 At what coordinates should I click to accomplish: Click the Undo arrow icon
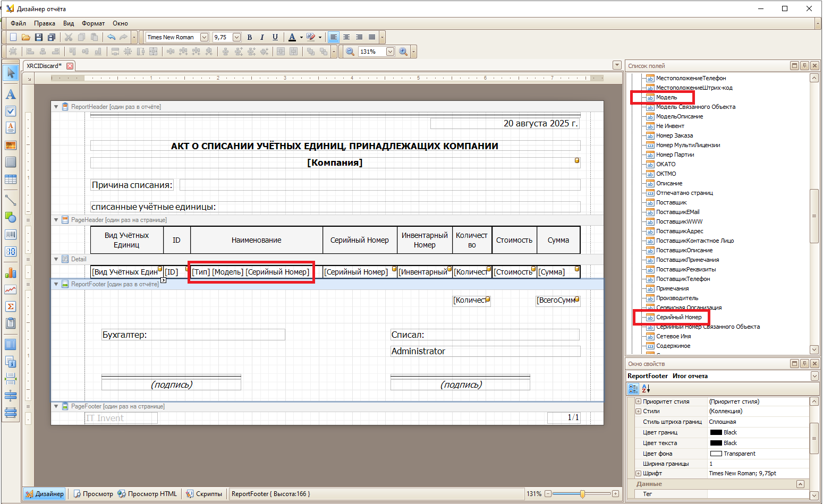(x=111, y=37)
